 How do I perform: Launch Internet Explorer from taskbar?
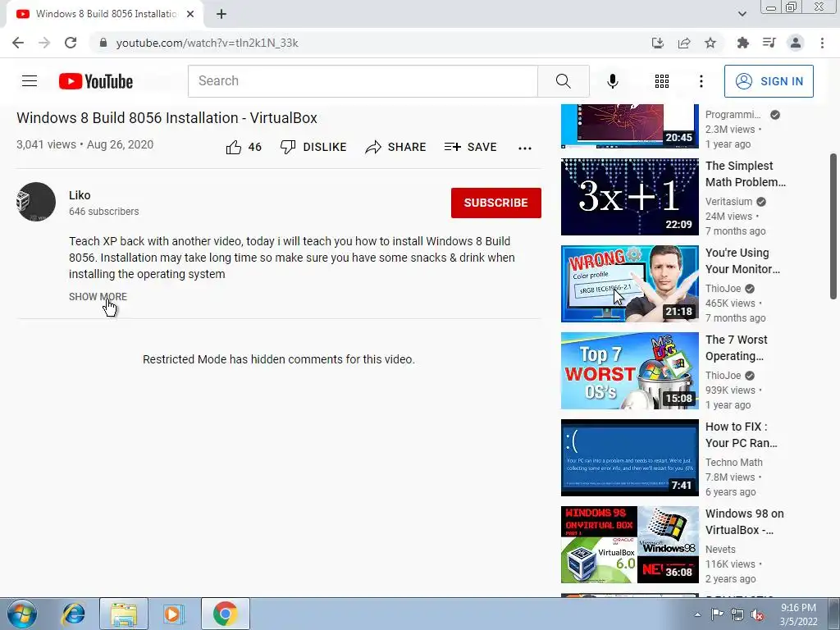pyautogui.click(x=73, y=614)
